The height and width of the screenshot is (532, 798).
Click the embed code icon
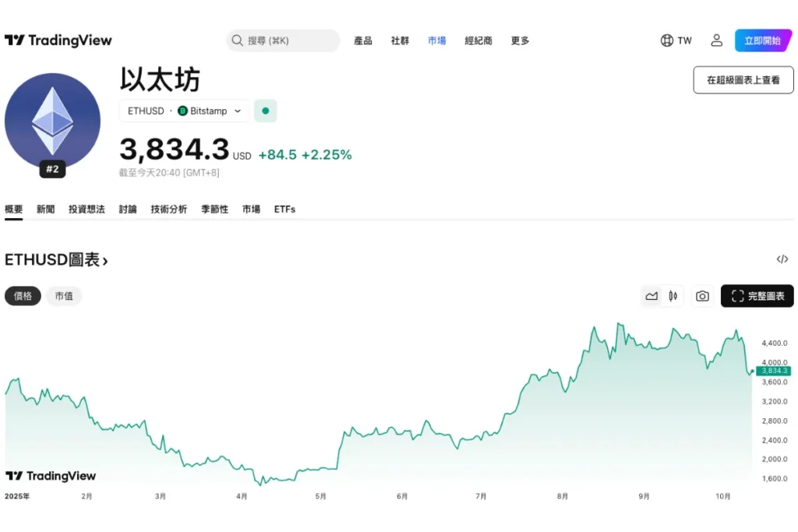pos(782,259)
